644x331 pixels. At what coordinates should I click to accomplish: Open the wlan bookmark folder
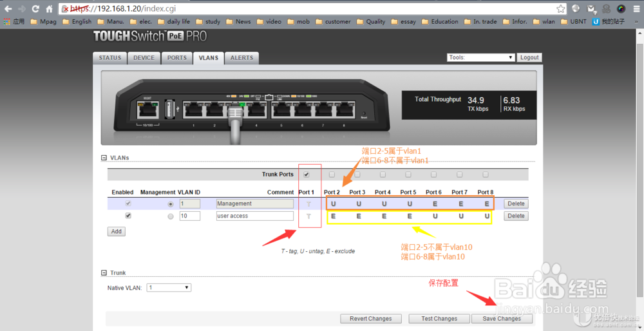(544, 21)
